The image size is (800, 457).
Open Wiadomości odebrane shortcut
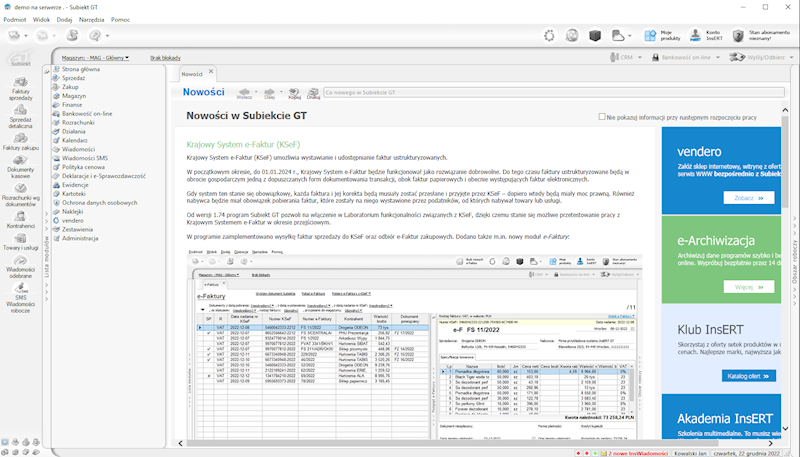click(x=20, y=266)
